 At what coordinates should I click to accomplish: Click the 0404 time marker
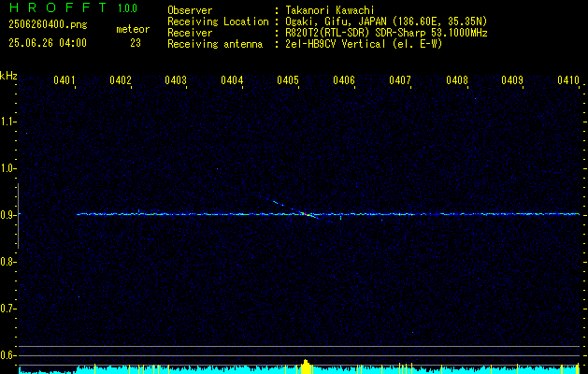tap(232, 79)
